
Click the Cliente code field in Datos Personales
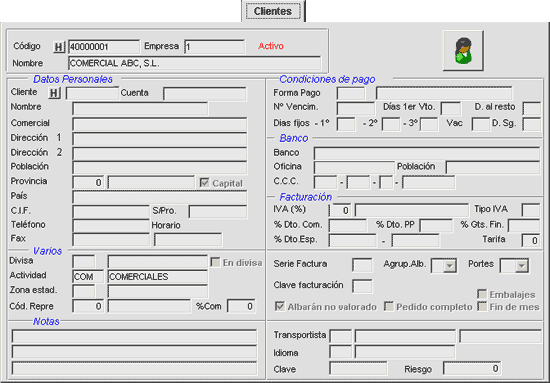point(92,94)
